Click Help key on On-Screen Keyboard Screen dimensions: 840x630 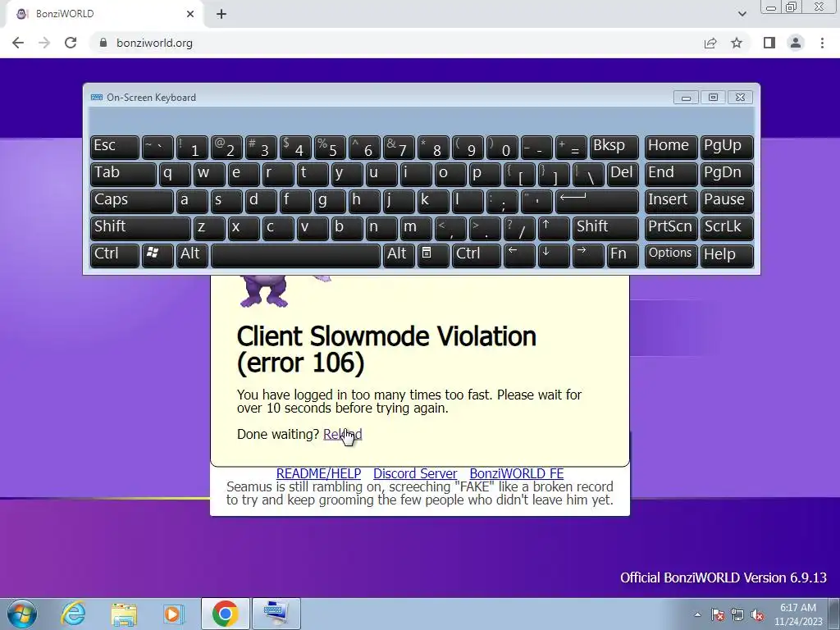pyautogui.click(x=727, y=254)
